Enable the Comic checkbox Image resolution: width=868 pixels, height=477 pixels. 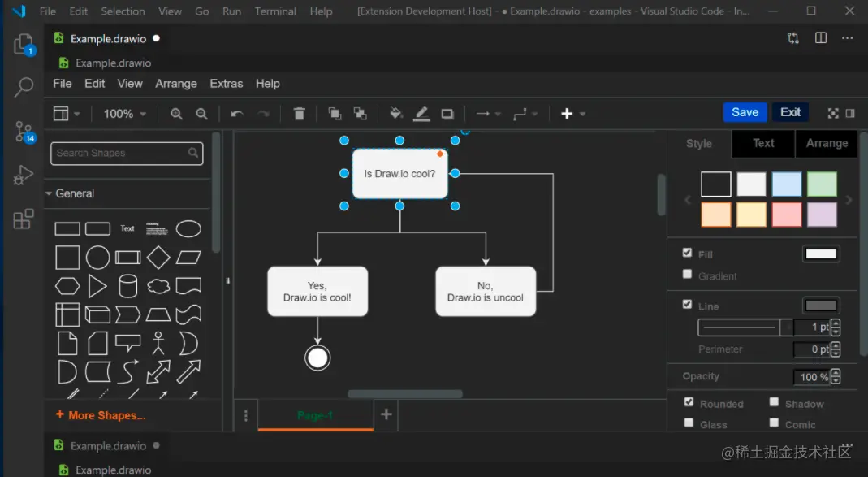pyautogui.click(x=774, y=423)
